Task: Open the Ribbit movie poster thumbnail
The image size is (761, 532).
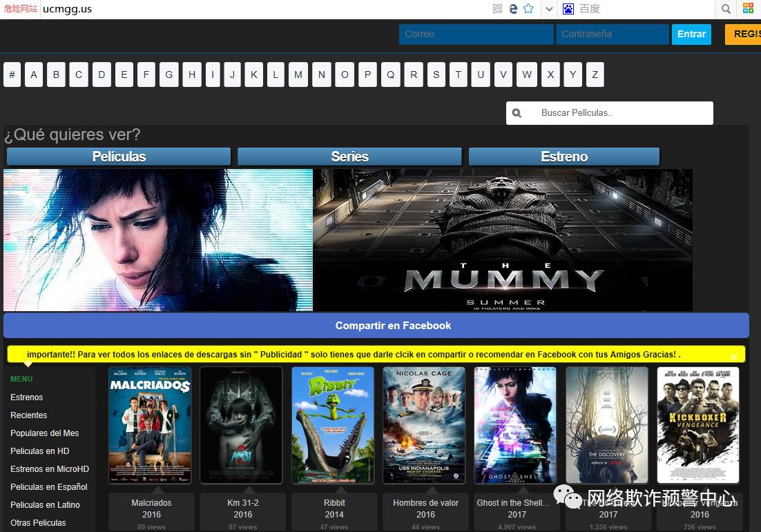Action: coord(333,425)
